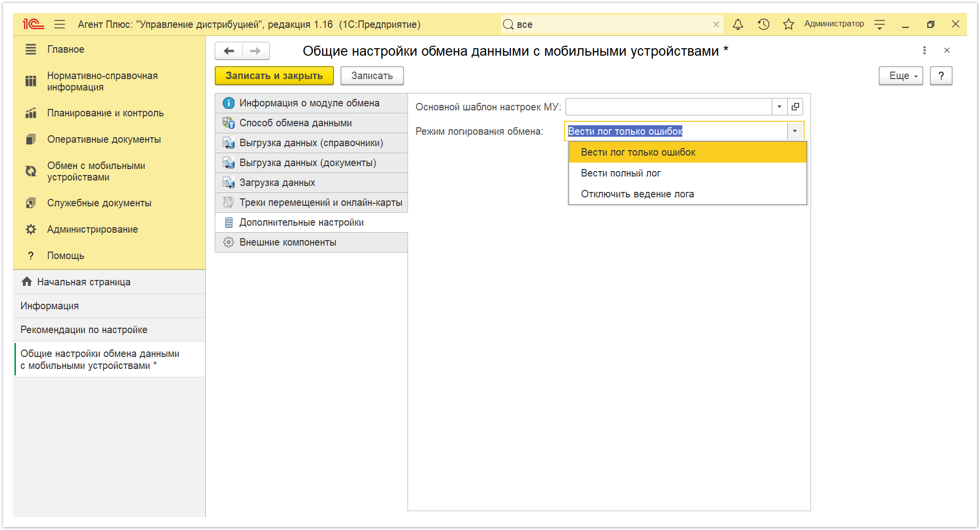
Task: Click Служебные документы icon
Action: pyautogui.click(x=31, y=203)
